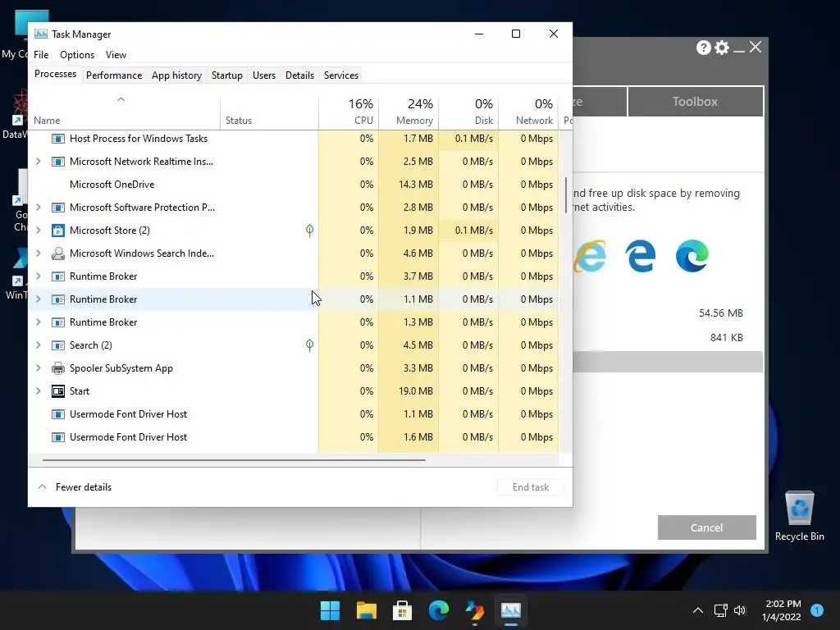Open the File menu in Task Manager
This screenshot has width=840, height=630.
point(41,55)
